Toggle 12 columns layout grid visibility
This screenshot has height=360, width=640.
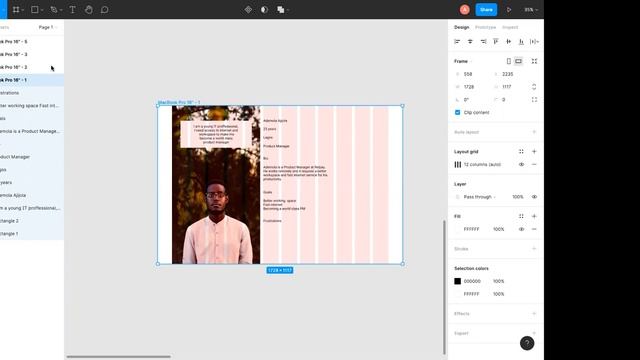click(521, 164)
